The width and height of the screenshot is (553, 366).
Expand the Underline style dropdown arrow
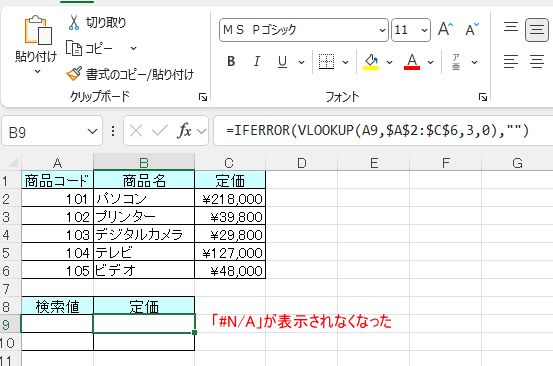pyautogui.click(x=302, y=62)
